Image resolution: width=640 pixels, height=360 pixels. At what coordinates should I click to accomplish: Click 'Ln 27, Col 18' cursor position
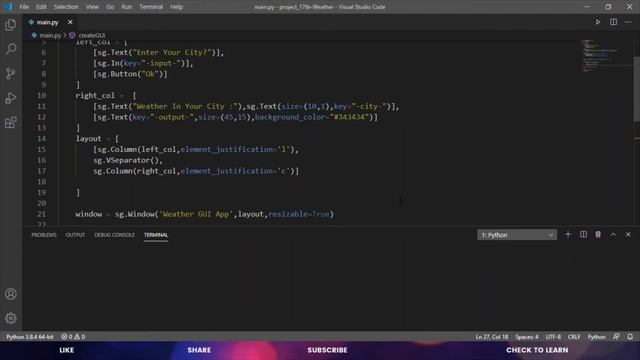tap(492, 337)
